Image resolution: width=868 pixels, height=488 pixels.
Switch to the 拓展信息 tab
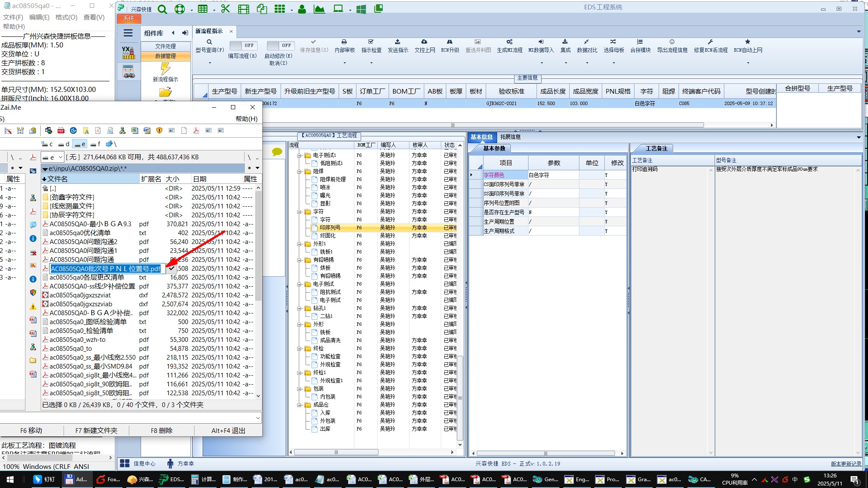(510, 137)
